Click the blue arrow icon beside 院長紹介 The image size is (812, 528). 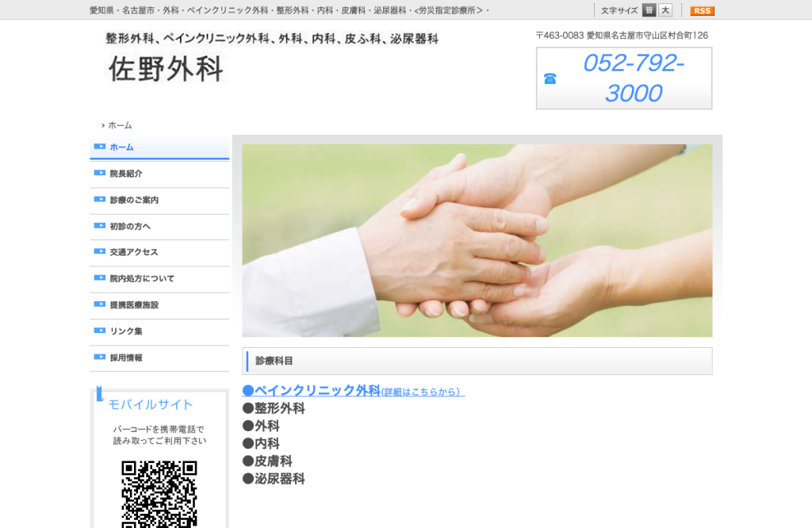tap(99, 173)
